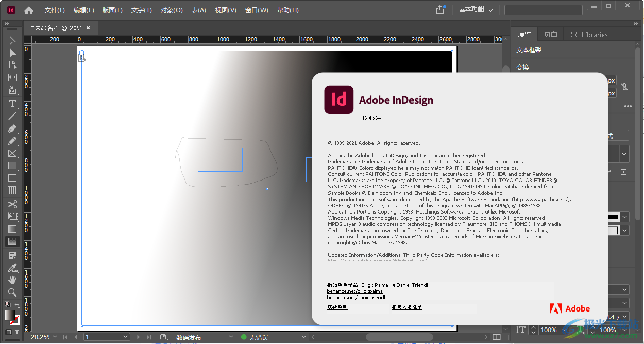Select the horizontal grid tool
The image size is (644, 344).
point(12,178)
